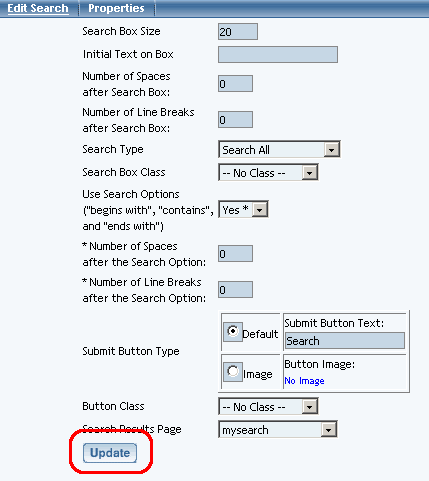
Task: Select the Default submit button radio
Action: (233, 331)
